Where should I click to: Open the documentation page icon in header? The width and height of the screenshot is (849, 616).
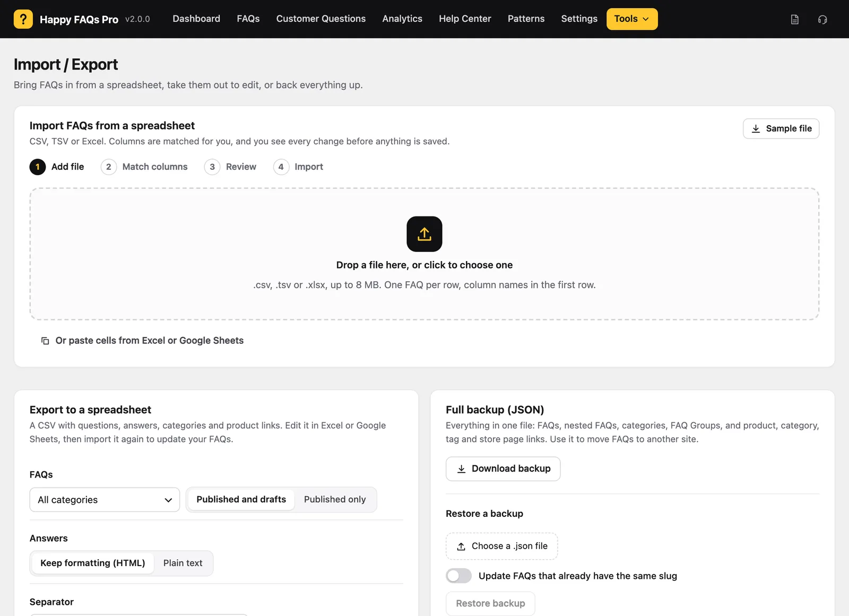coord(794,20)
